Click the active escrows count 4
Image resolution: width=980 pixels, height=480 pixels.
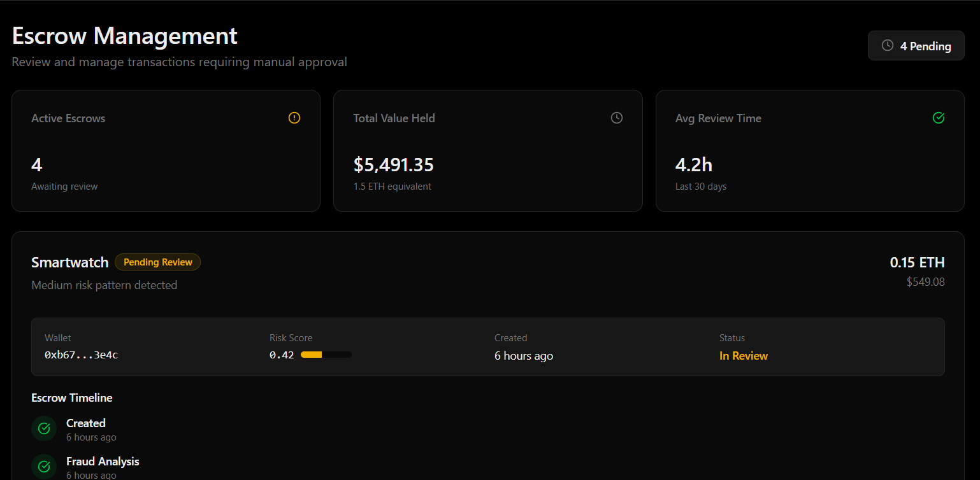[36, 165]
